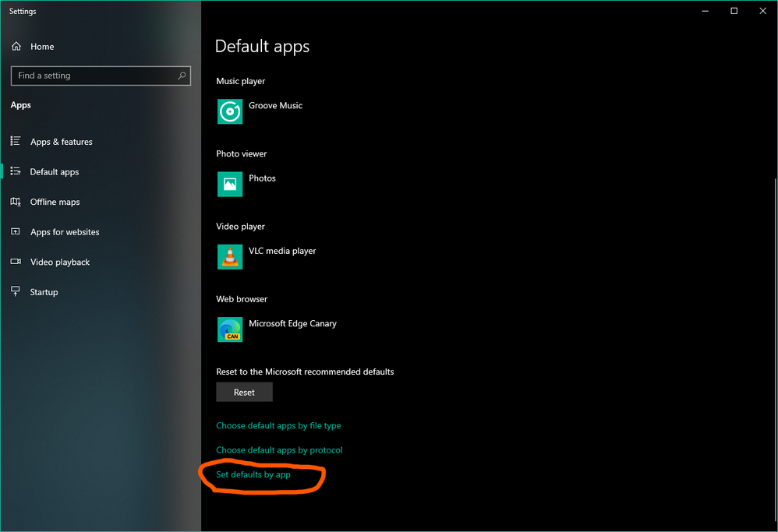Click the Video player label
The width and height of the screenshot is (778, 532).
click(241, 227)
